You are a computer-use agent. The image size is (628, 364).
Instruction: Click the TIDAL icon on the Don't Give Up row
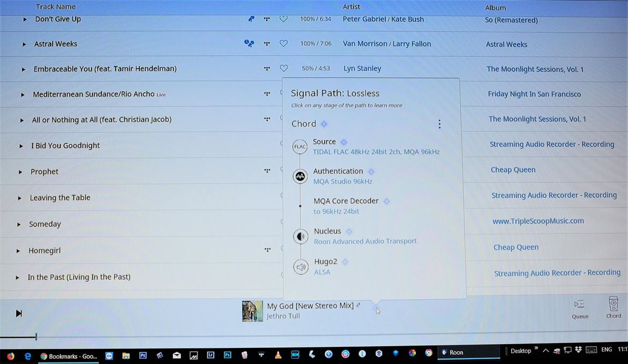click(267, 19)
